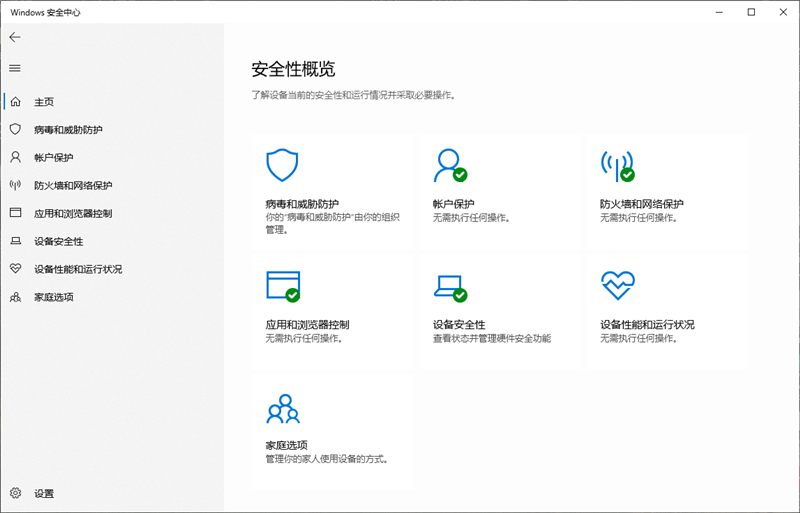This screenshot has height=513, width=800.
Task: Click 无需执行任何操作 under 应用和浏览器控制 card
Action: [x=305, y=338]
